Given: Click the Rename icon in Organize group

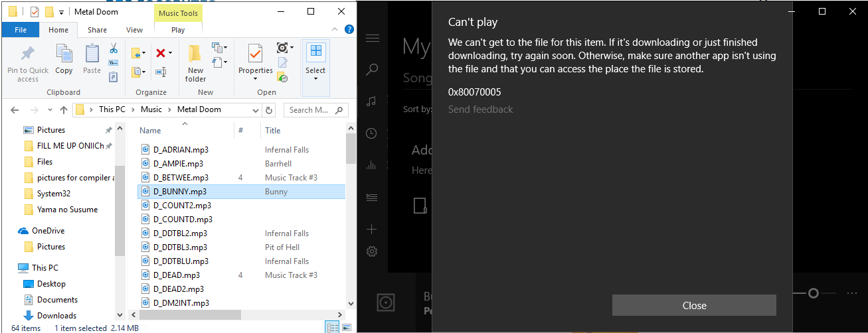Looking at the screenshot, I should [161, 72].
